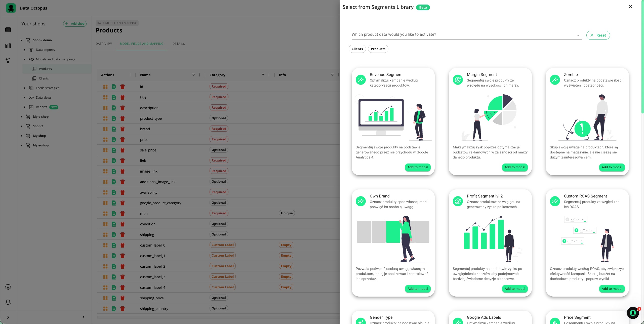
Task: Open Category column three-dot menu
Action: click(x=269, y=75)
